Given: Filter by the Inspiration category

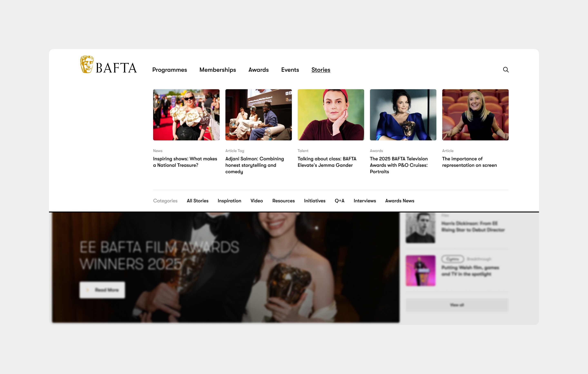Looking at the screenshot, I should point(229,201).
